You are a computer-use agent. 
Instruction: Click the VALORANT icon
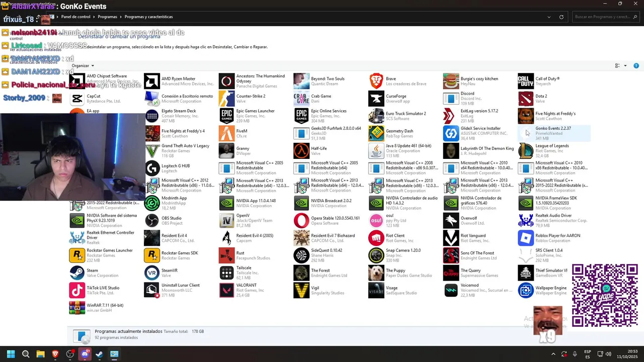tap(227, 290)
